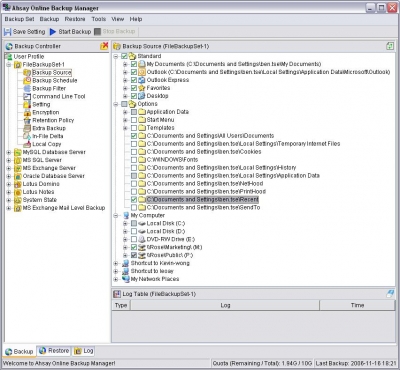Open the Tools menu
Viewport: 400px width, 371px height.
[x=99, y=19]
